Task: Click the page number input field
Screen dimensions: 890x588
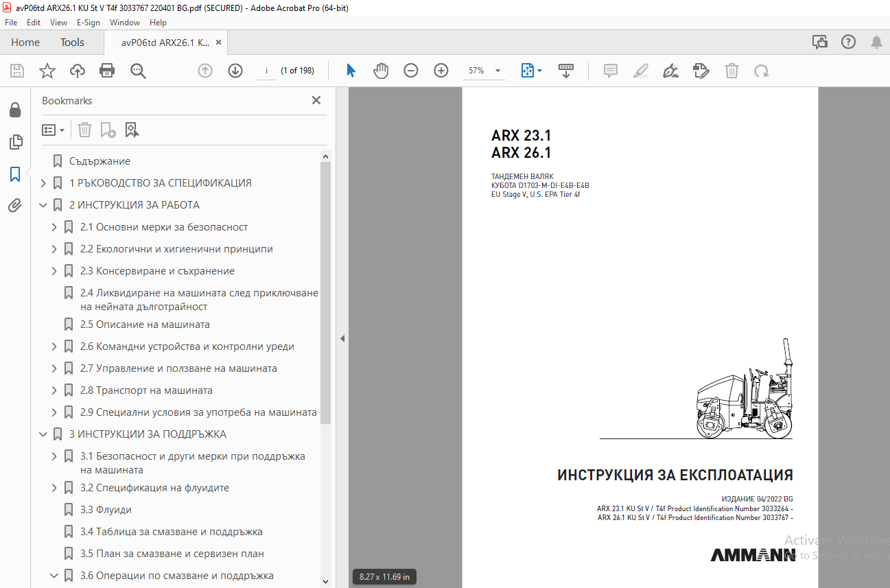Action: [266, 71]
